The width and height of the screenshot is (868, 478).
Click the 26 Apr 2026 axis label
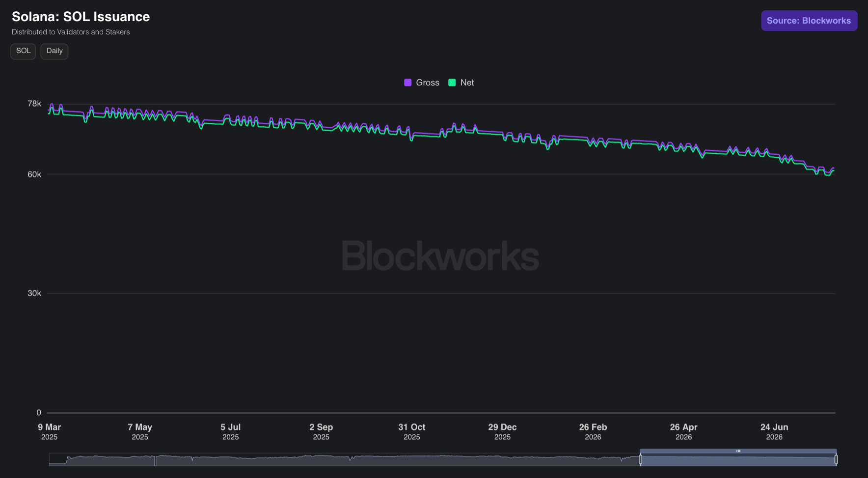coord(683,431)
